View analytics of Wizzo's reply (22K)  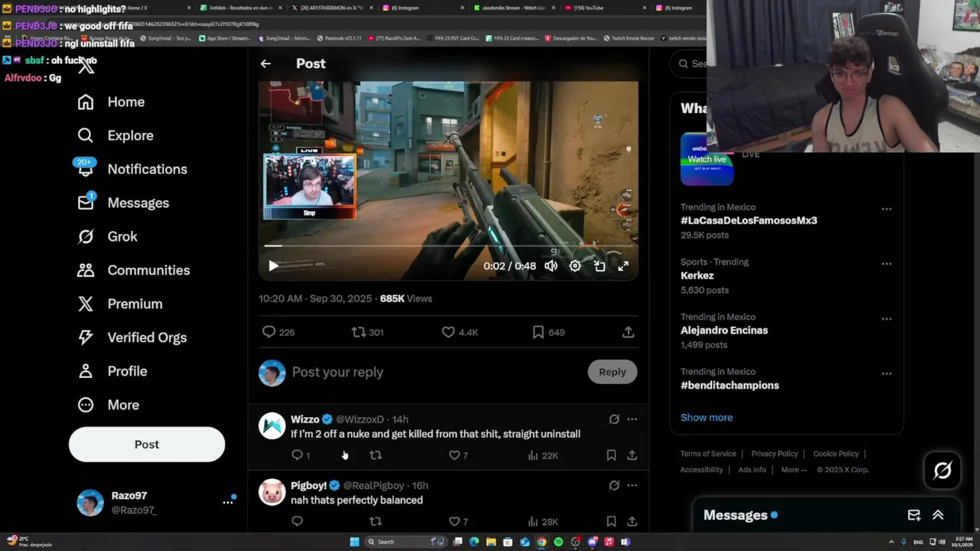542,455
